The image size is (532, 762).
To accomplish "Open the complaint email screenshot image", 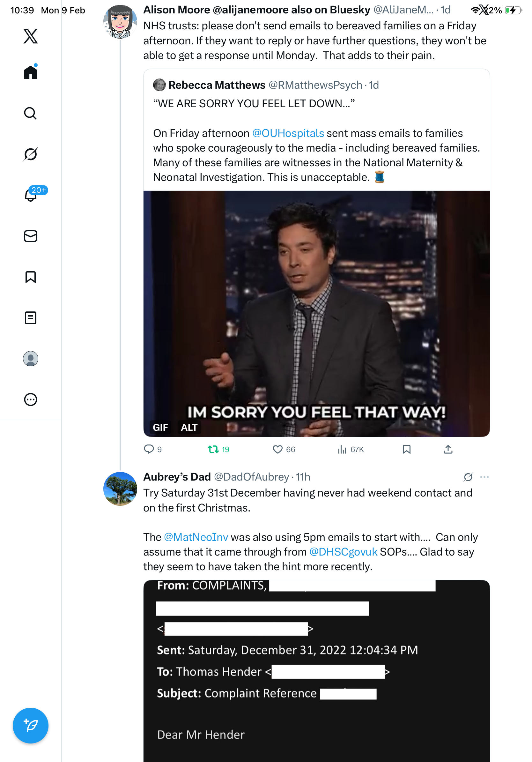I will 316,670.
